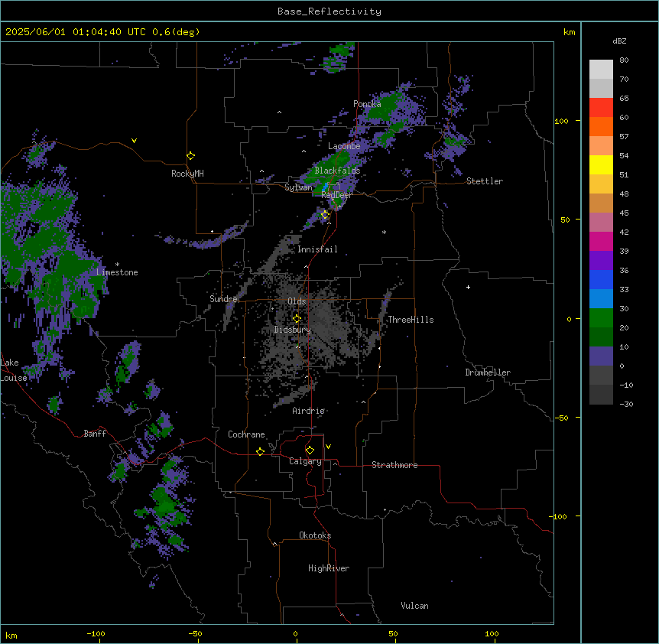Click the 80 value on dBZ scale
The image size is (659, 644).
point(624,60)
